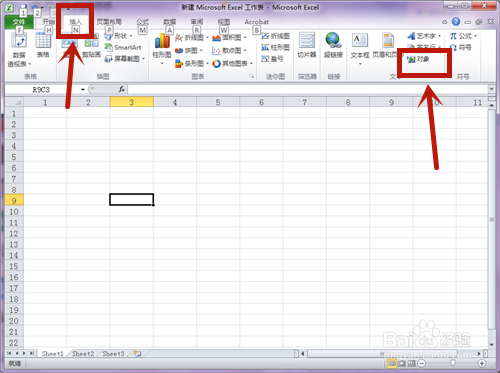Zoom in with the plus button

pyautogui.click(x=481, y=363)
